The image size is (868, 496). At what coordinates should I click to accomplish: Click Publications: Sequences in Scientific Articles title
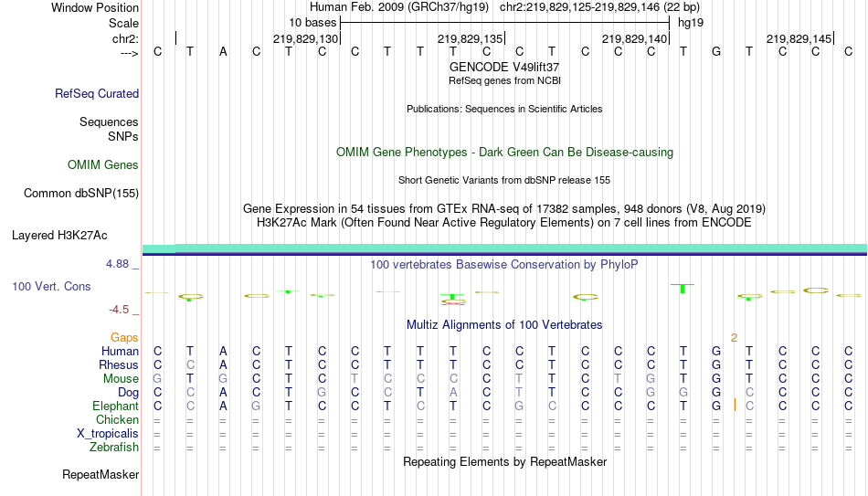(x=504, y=109)
